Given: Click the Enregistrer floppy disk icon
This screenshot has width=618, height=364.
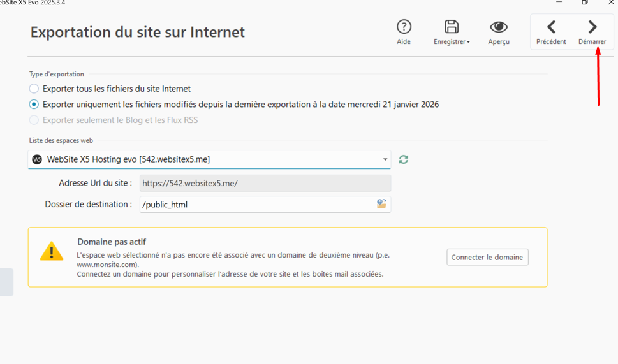Looking at the screenshot, I should [452, 27].
